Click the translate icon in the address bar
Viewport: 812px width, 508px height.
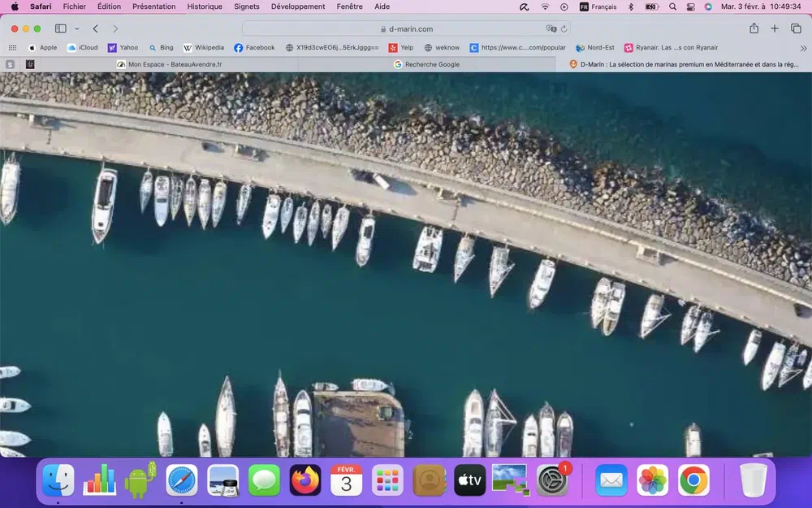[551, 28]
